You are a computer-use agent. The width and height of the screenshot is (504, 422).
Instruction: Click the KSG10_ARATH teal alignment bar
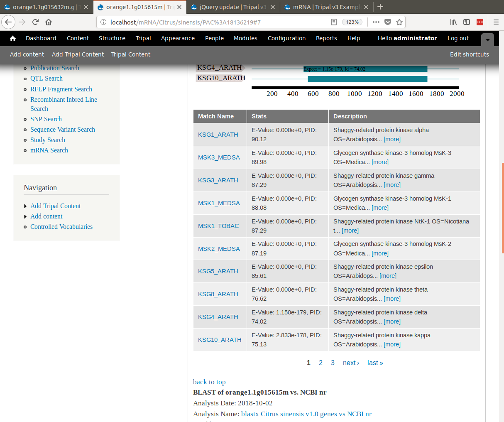pyautogui.click(x=367, y=79)
